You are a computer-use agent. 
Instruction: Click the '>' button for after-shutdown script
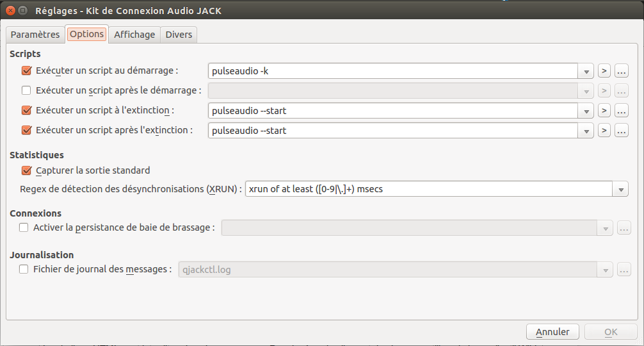(604, 131)
